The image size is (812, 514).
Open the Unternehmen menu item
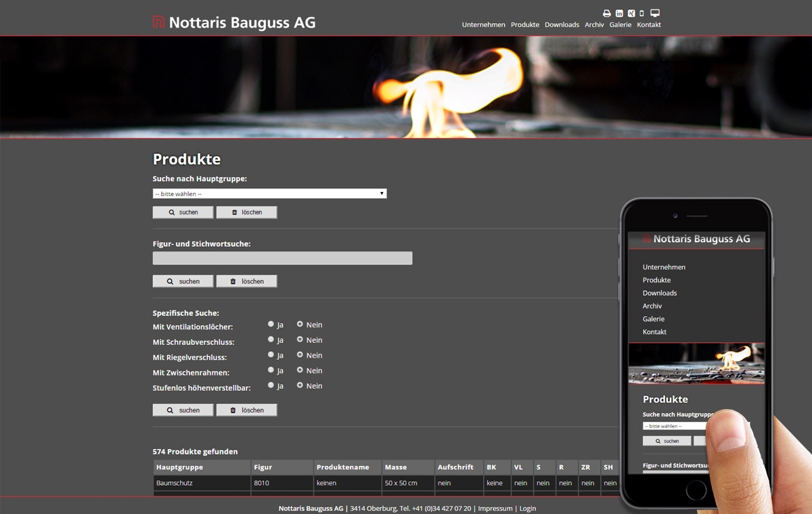[483, 25]
